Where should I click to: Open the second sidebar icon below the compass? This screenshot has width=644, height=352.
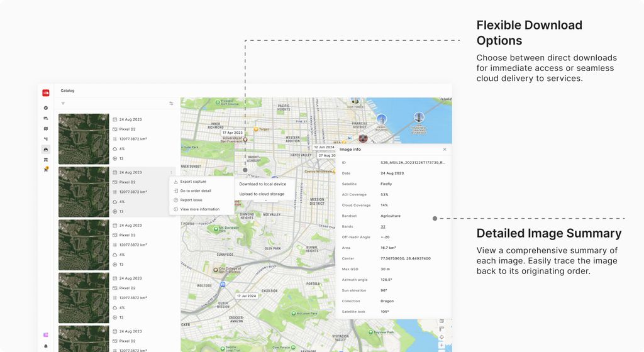(45, 118)
